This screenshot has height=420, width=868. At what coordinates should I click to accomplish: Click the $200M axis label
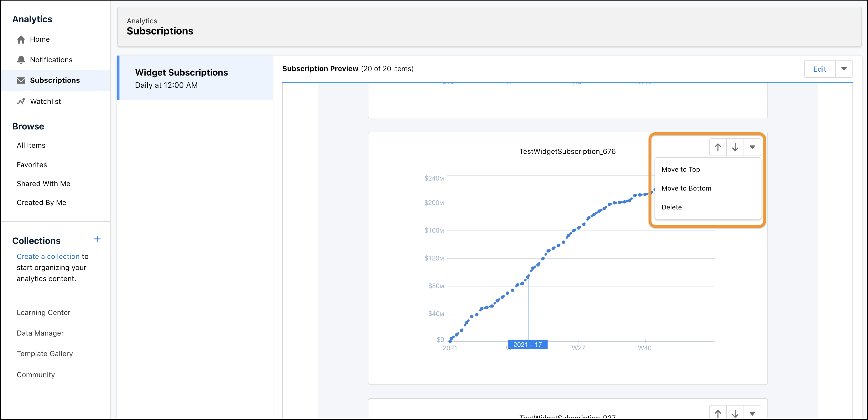tap(434, 203)
